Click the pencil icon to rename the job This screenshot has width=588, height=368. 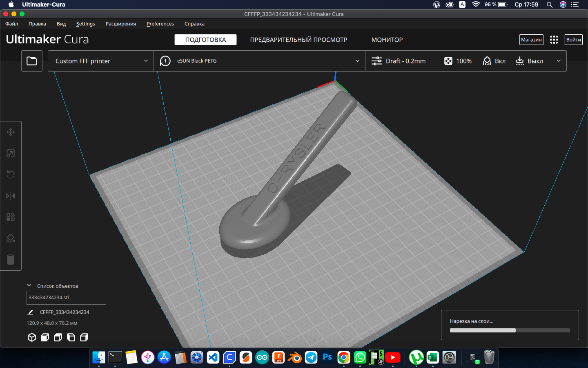click(30, 312)
